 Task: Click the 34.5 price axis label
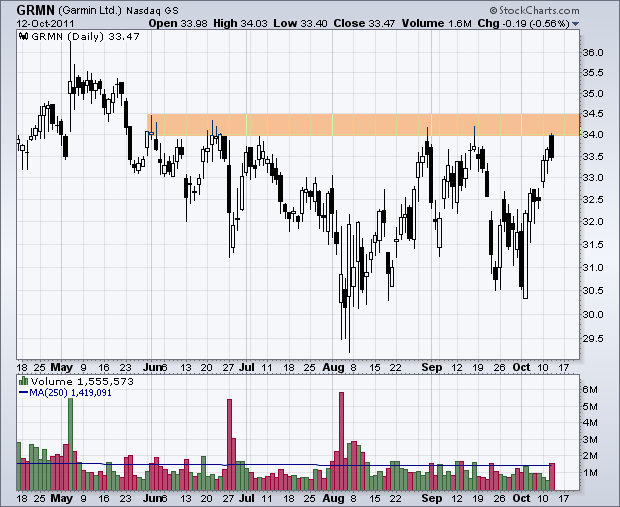(593, 114)
